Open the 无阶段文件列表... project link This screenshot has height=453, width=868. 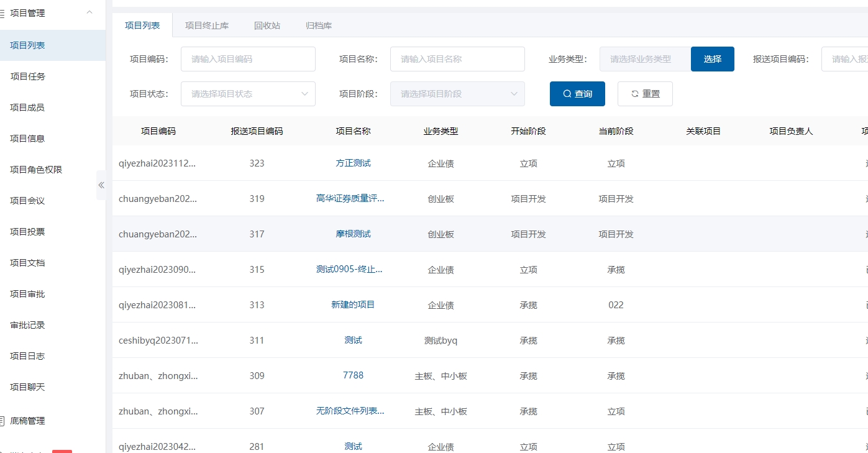pyautogui.click(x=350, y=411)
